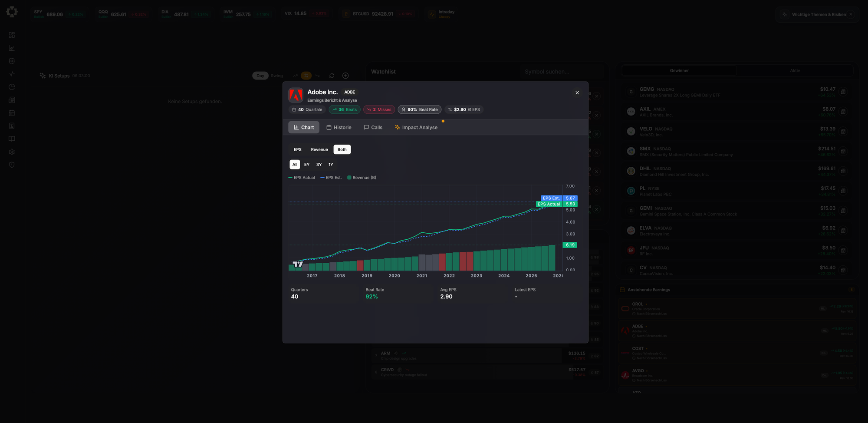Refresh the KI Setups panel

(x=332, y=76)
